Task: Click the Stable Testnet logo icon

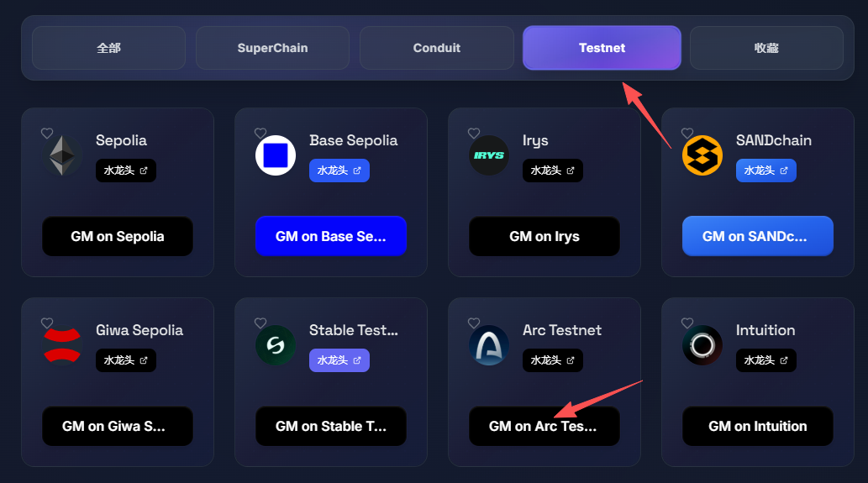Action: tap(276, 345)
